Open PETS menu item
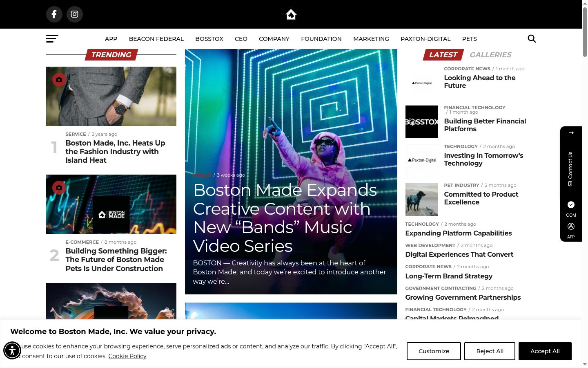The width and height of the screenshot is (588, 368). point(470,39)
